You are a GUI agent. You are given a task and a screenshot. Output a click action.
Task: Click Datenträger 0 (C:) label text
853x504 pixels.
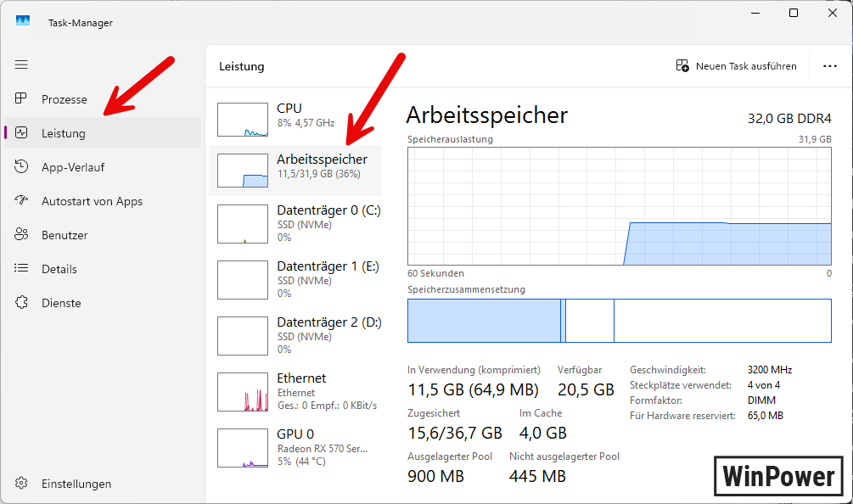pyautogui.click(x=328, y=210)
